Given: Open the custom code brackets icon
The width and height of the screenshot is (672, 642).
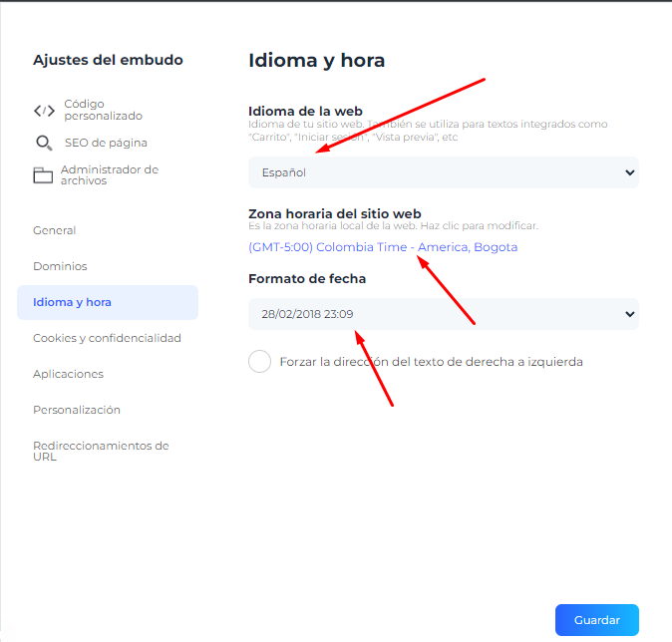Looking at the screenshot, I should (x=44, y=111).
